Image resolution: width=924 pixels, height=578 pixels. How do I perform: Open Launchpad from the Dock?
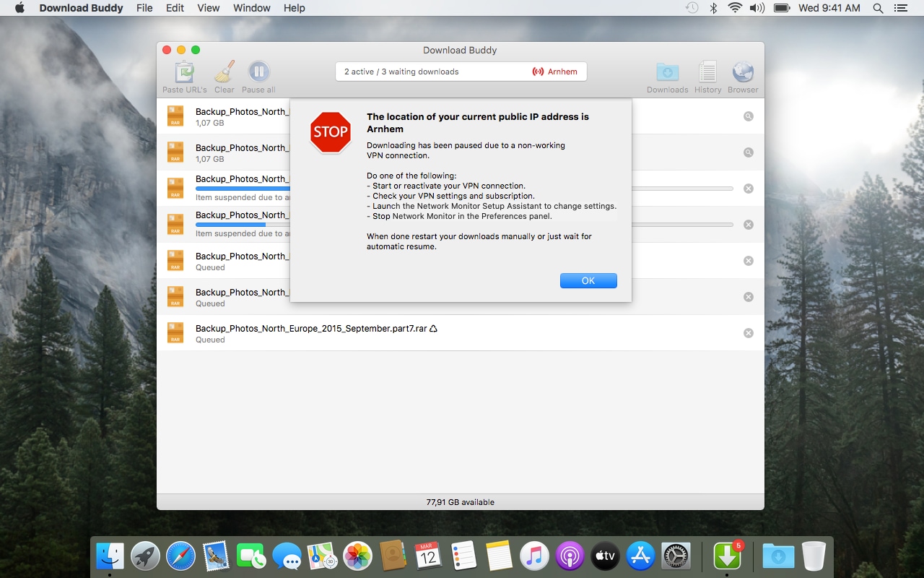point(146,556)
